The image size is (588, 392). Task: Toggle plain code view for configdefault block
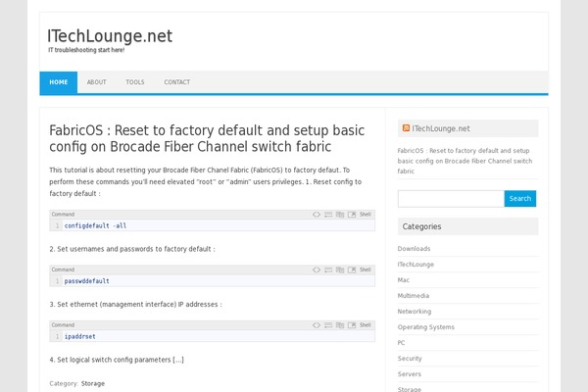coord(317,215)
